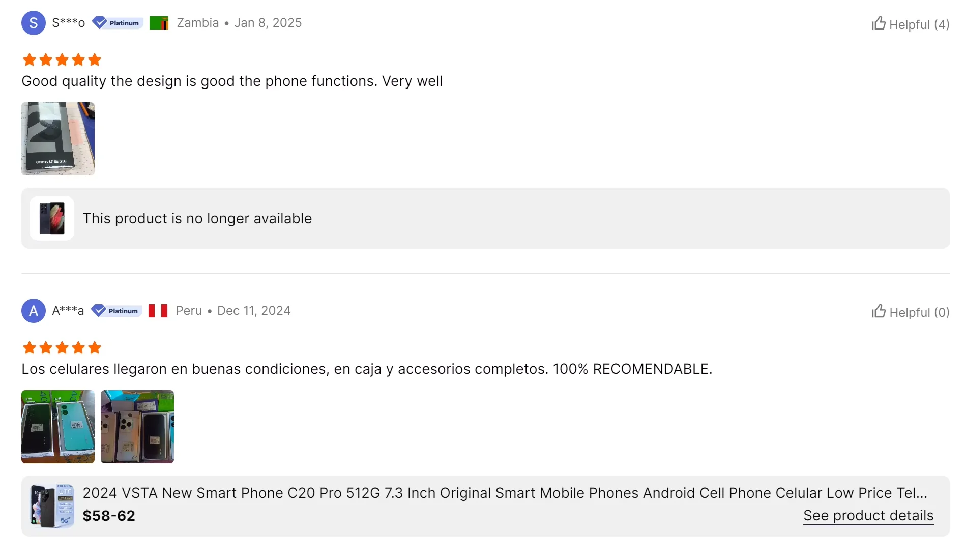Open the Galaxy S21 Ultra box review photo
Image resolution: width=965 pixels, height=560 pixels.
(58, 139)
